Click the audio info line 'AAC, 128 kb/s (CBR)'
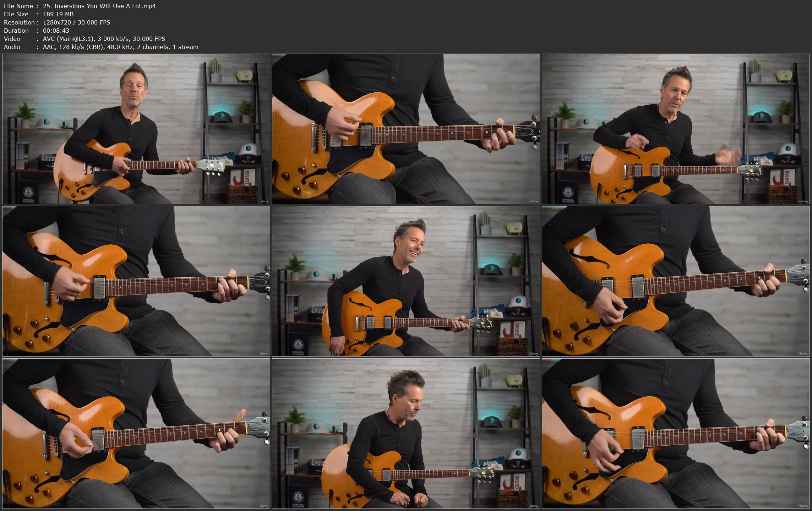812x511 pixels. pos(73,47)
